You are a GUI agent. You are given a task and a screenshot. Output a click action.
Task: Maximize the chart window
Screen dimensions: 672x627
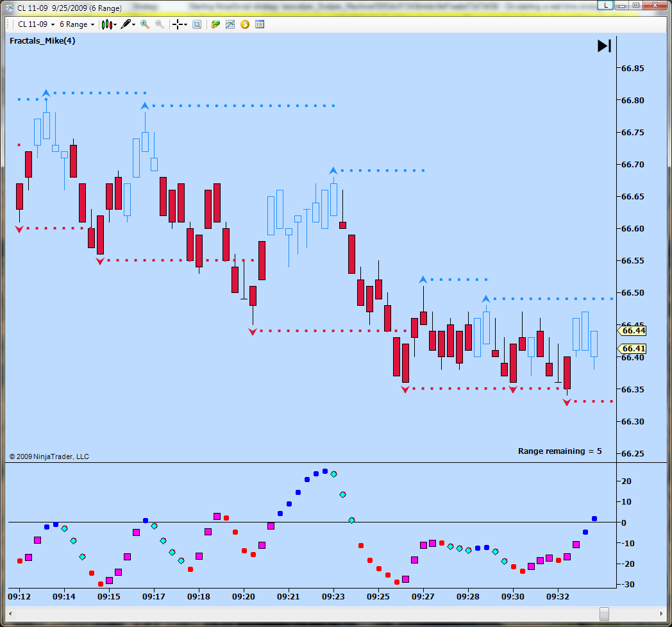(x=636, y=6)
